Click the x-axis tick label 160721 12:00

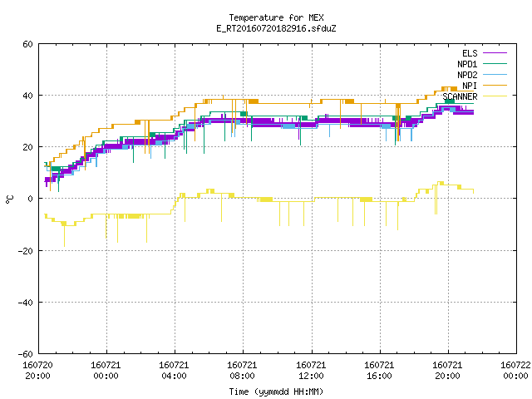pos(311,371)
